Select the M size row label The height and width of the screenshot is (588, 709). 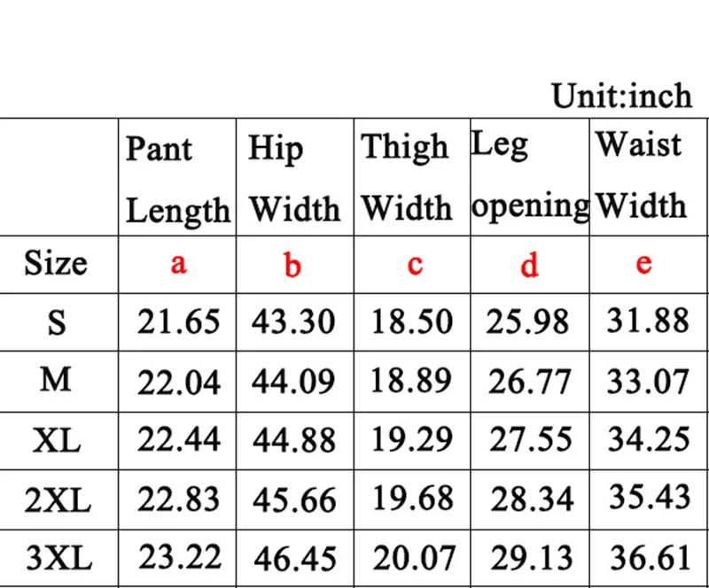coord(56,380)
